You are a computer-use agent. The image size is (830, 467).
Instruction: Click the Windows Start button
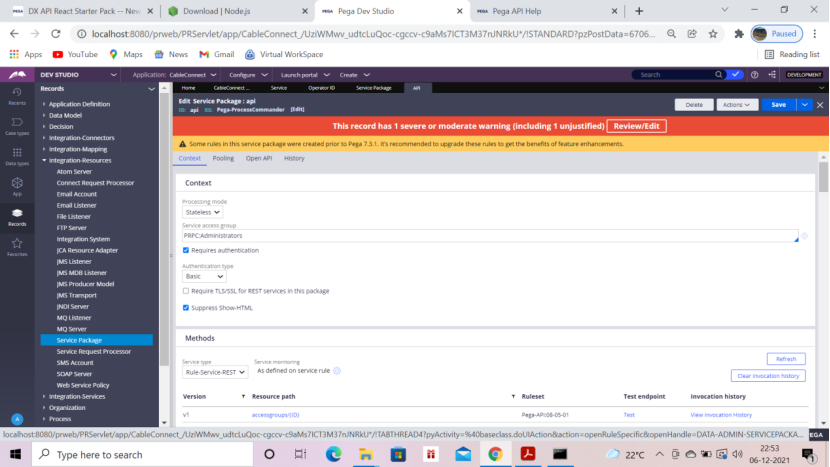15,454
